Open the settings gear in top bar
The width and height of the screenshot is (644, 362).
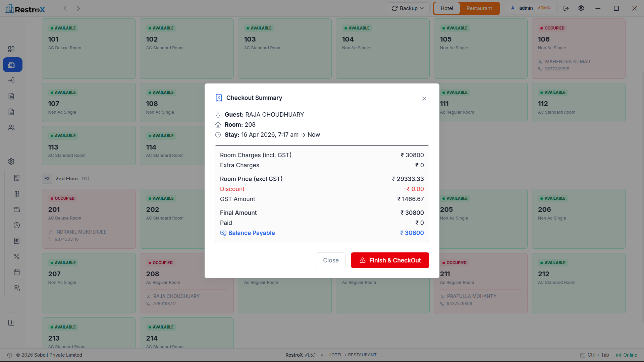coord(581,8)
